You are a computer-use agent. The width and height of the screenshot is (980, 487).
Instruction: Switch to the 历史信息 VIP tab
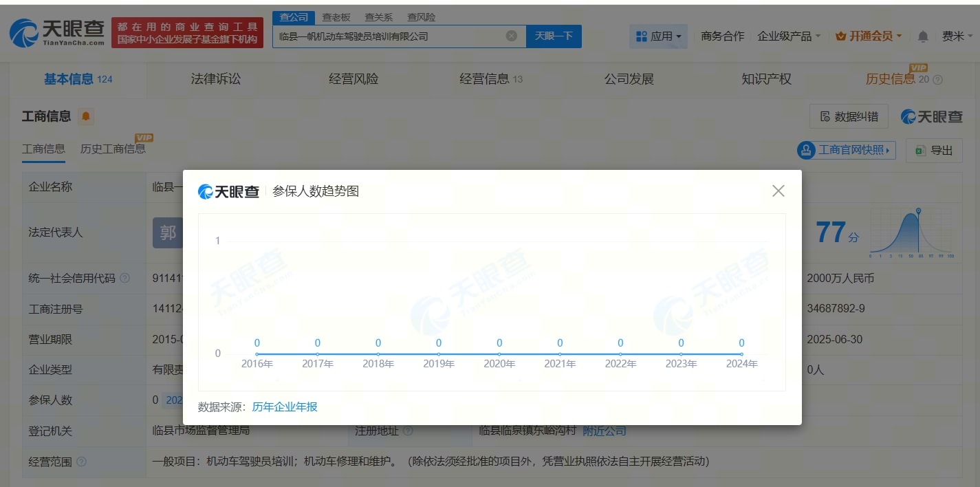[x=897, y=79]
